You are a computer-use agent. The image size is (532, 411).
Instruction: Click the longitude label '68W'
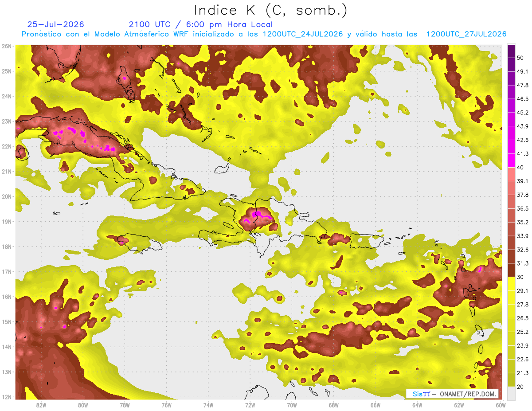334,405
